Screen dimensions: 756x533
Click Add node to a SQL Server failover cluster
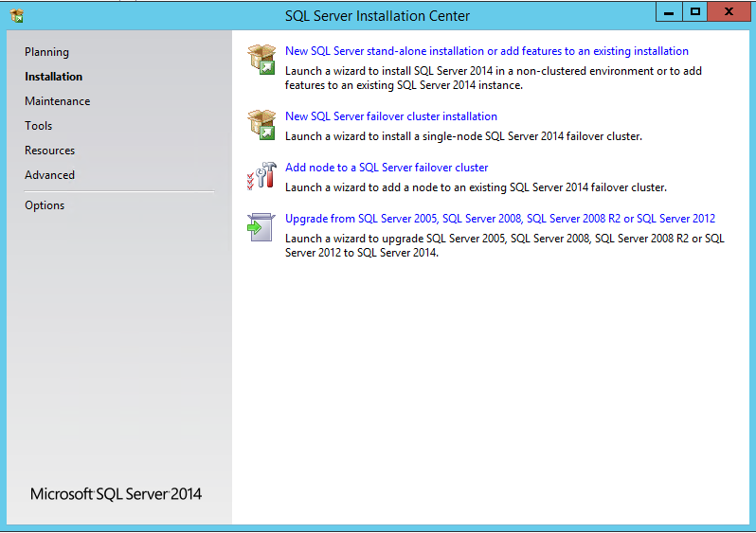[387, 168]
